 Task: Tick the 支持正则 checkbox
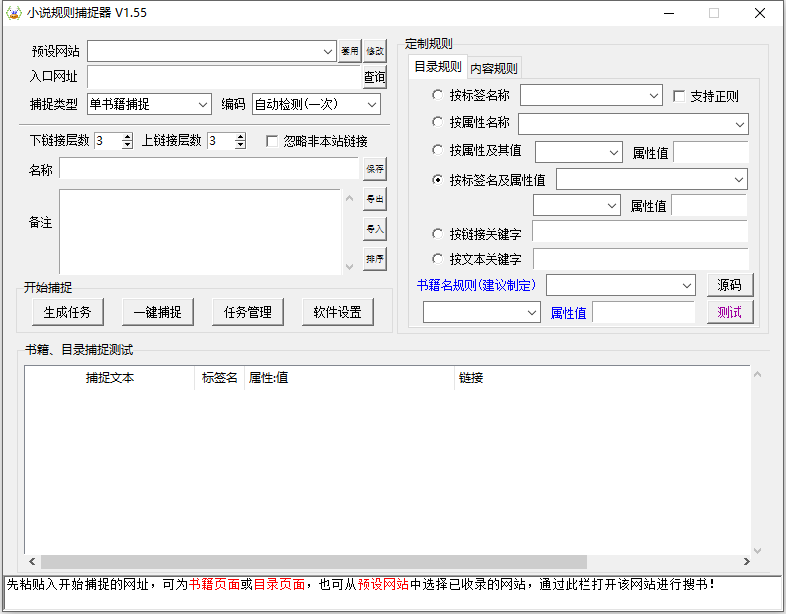coord(679,96)
